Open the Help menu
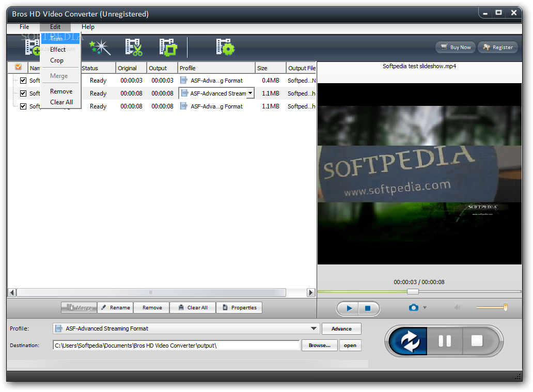 [x=88, y=27]
